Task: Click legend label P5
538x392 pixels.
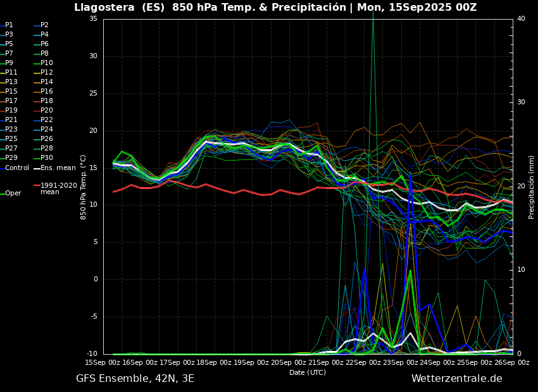Action: pos(9,44)
